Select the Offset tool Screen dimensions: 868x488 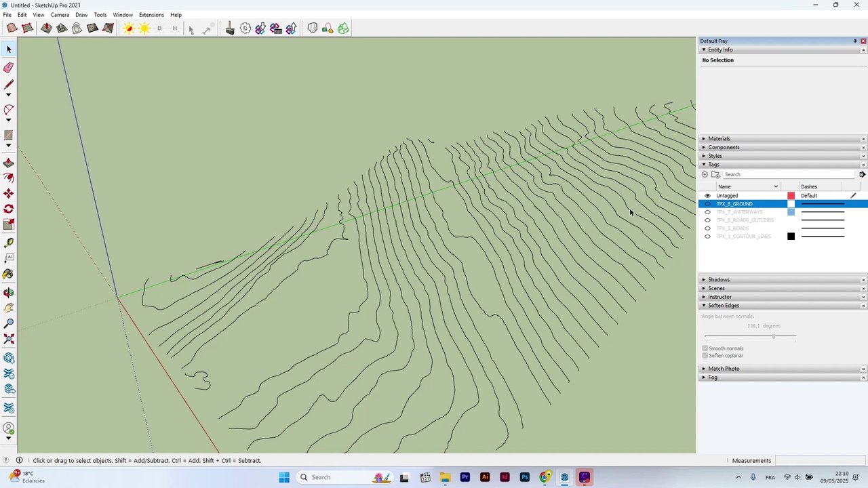pos(9,178)
